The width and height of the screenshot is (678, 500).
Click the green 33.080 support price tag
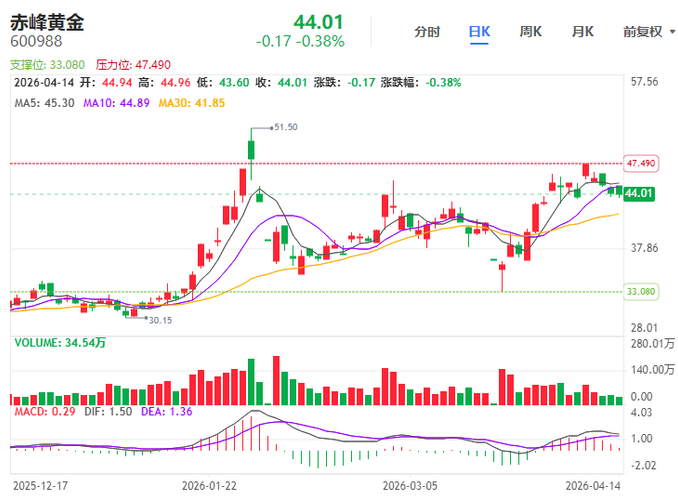click(641, 292)
